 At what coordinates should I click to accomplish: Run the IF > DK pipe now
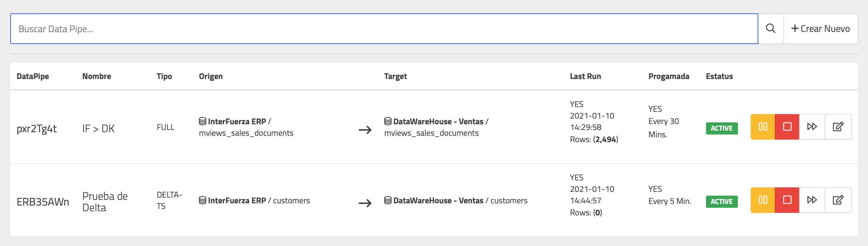tap(812, 127)
